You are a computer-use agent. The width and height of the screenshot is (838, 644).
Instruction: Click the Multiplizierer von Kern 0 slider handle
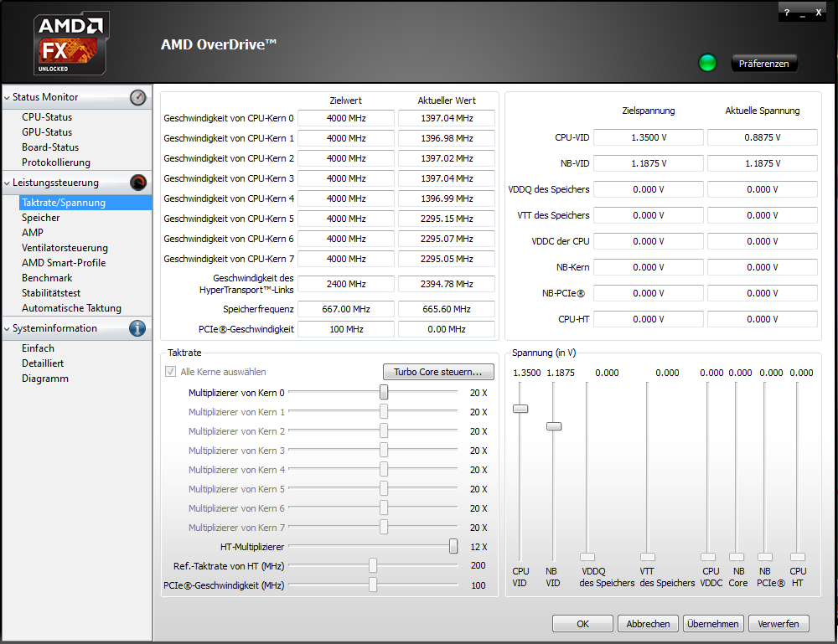point(384,392)
